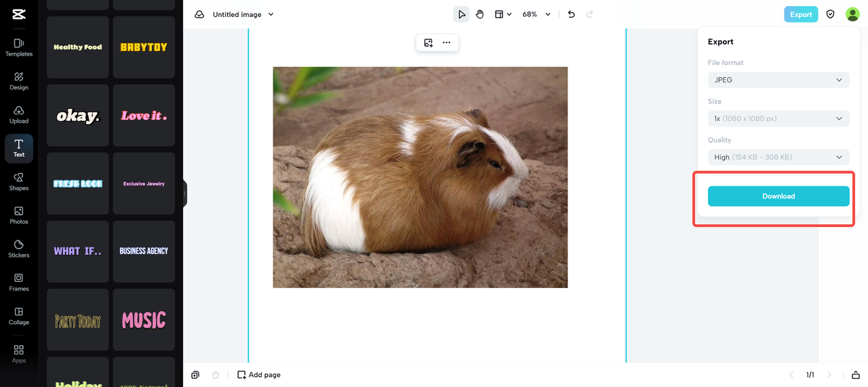Click the Download button
This screenshot has height=387, width=868.
(x=778, y=196)
